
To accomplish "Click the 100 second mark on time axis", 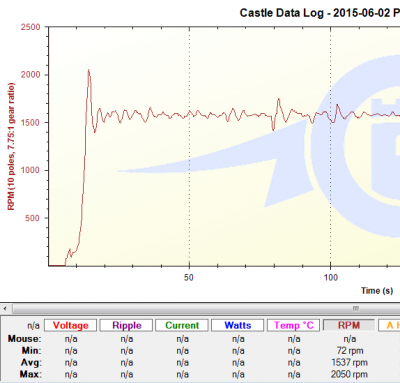I will click(331, 277).
